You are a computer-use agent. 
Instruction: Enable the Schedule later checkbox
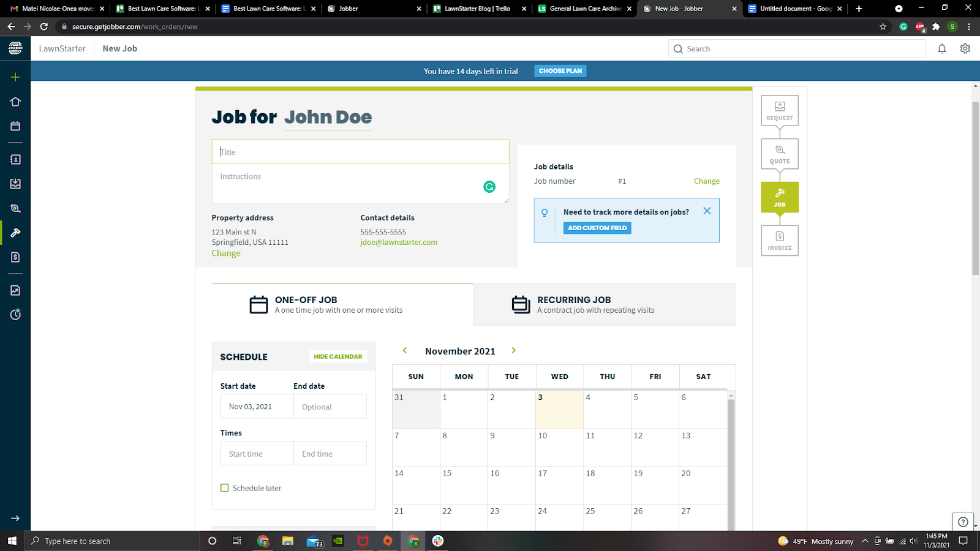tap(224, 487)
